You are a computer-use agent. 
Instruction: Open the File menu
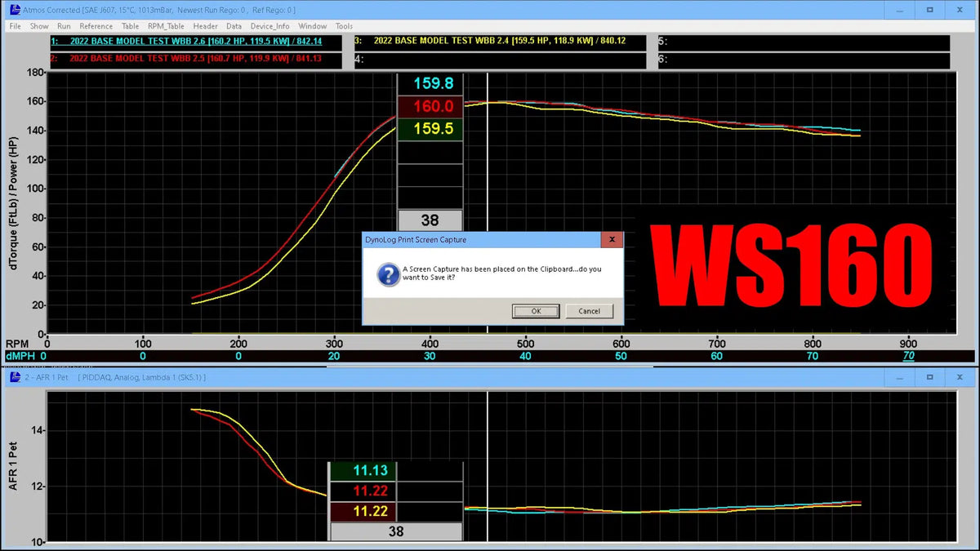point(15,26)
